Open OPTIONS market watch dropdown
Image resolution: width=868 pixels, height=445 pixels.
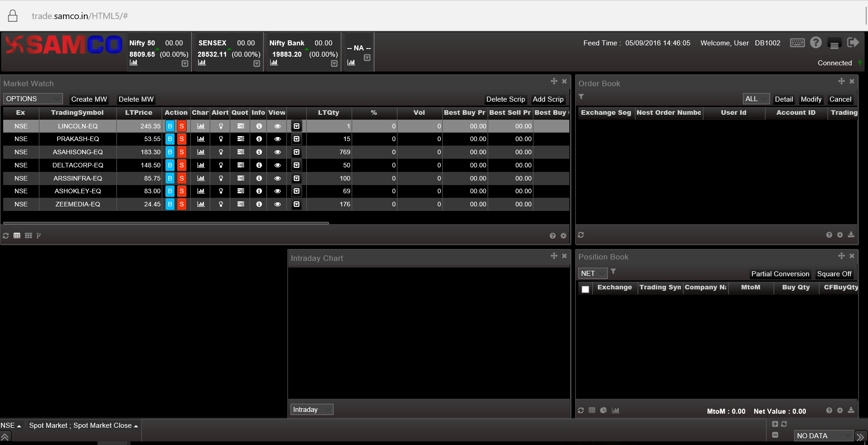coord(33,98)
